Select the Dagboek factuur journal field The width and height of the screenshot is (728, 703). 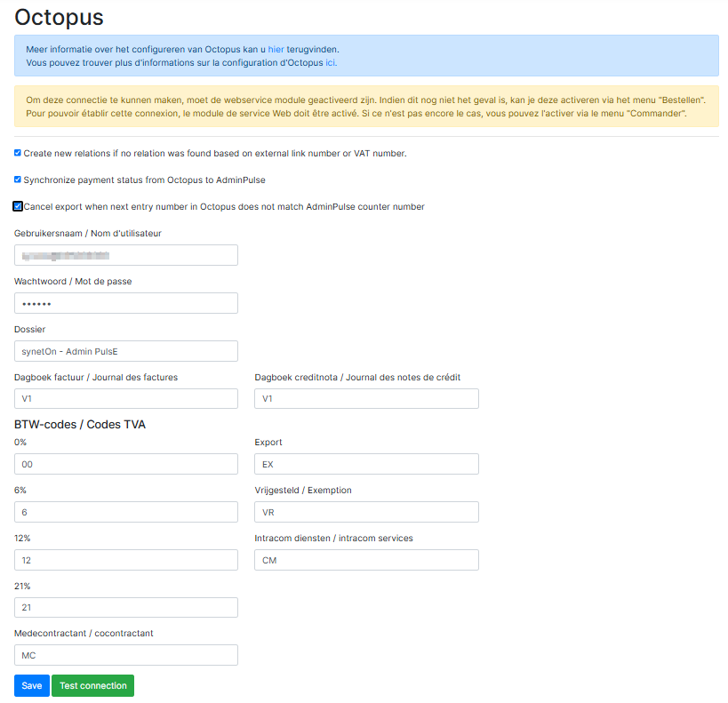tap(126, 399)
